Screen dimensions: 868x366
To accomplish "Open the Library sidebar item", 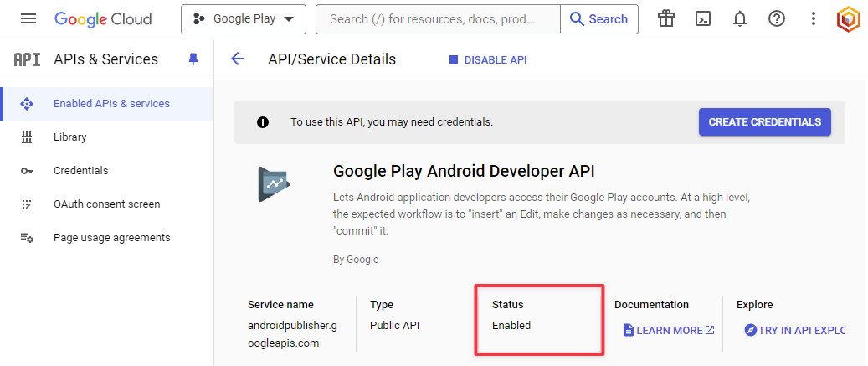I will [x=70, y=137].
